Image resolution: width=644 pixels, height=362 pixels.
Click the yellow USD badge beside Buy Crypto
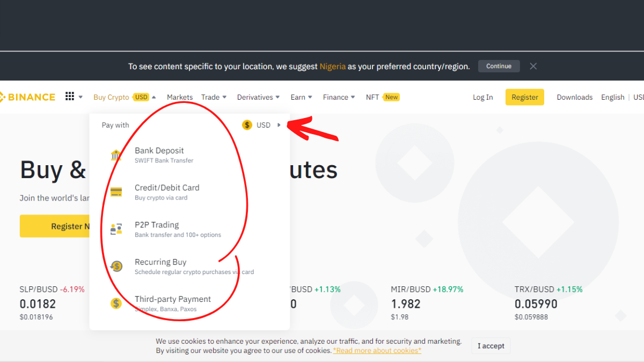click(x=141, y=97)
